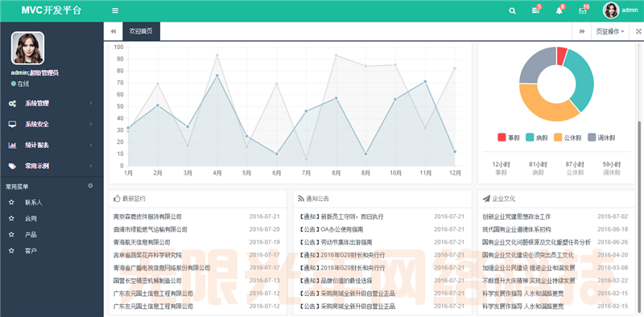This screenshot has height=317, width=644.
Task: Click the admin avatar in top bar
Action: (611, 10)
